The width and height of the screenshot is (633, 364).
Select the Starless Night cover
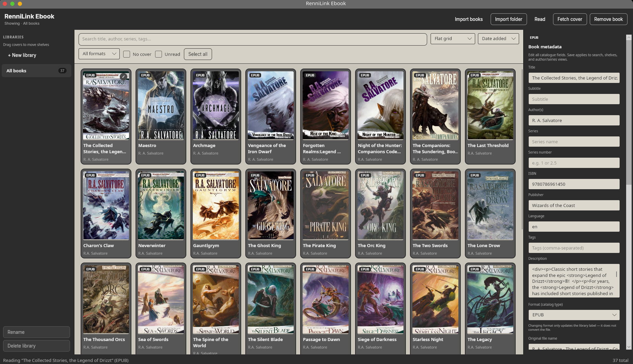coord(435,299)
